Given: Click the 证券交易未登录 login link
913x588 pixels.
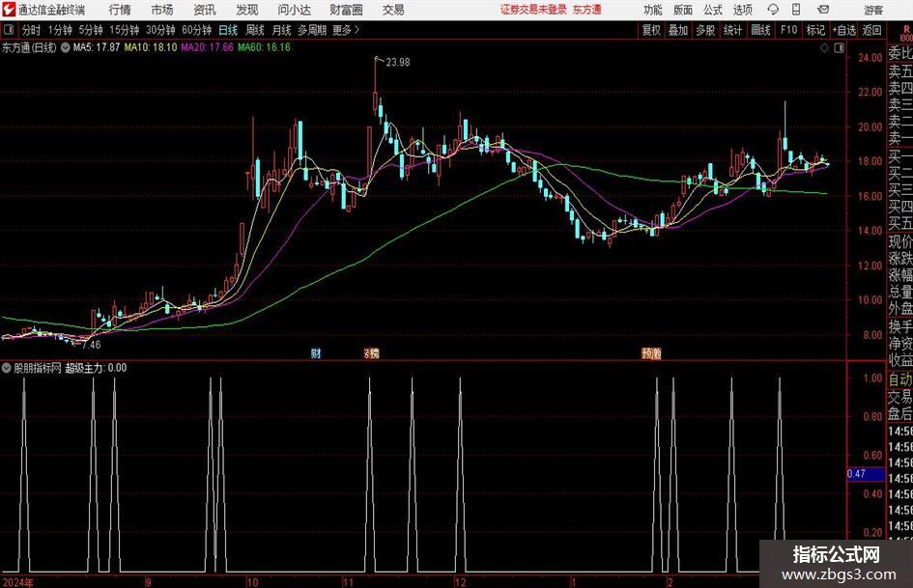Looking at the screenshot, I should click(533, 10).
